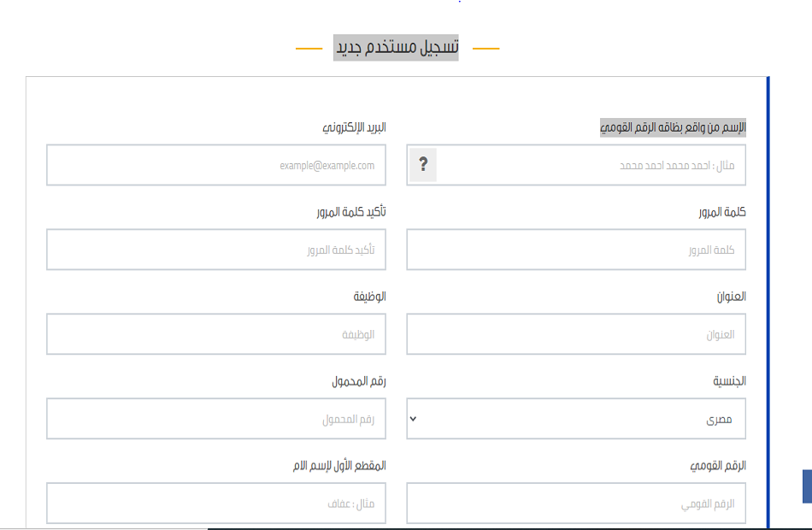Viewport: 812px width, 530px height.
Task: Click the highlighted الإسم من واقع بطاقة label
Action: point(673,127)
